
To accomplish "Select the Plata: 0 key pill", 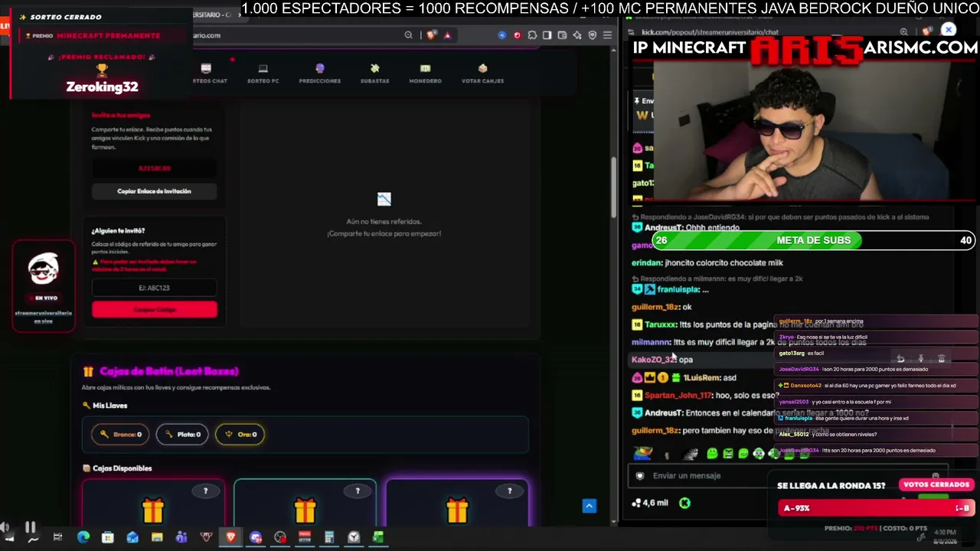I will (x=182, y=435).
